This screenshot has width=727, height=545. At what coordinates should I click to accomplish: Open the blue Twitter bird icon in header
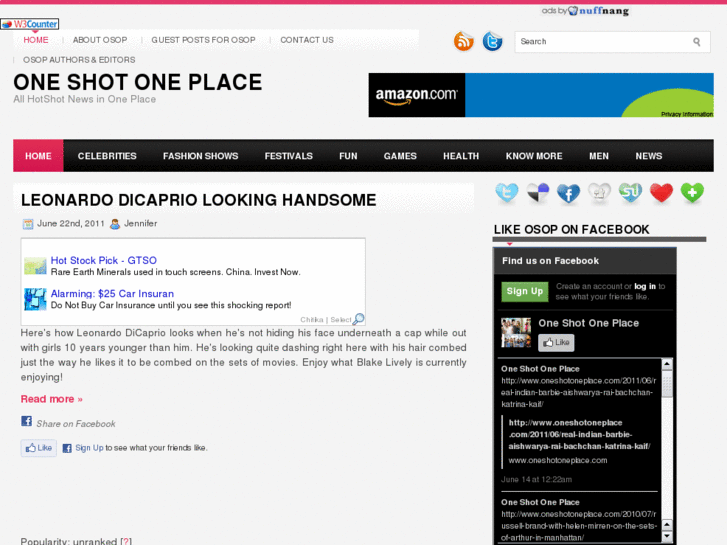492,41
